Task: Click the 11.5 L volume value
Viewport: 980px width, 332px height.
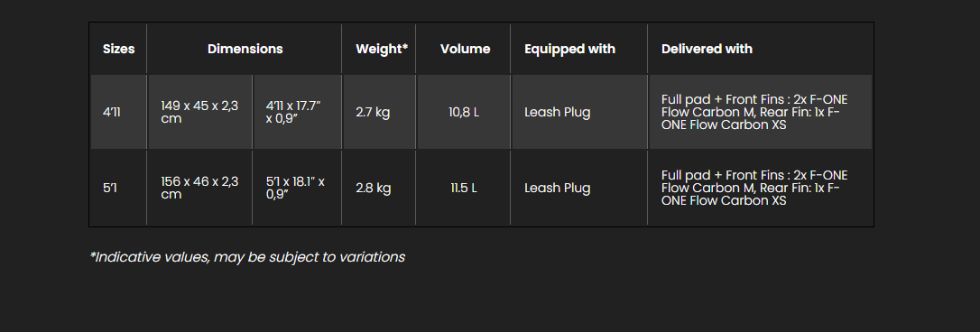Action: click(x=464, y=188)
